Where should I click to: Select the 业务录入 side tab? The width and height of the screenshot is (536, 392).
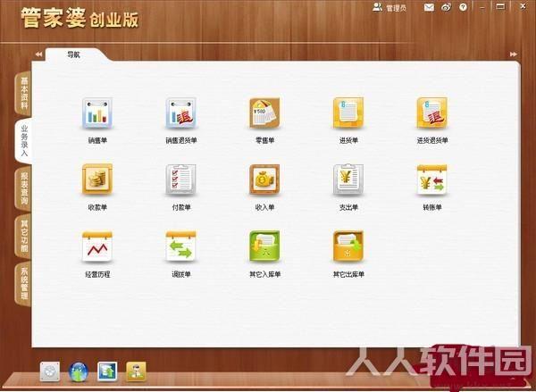24,140
